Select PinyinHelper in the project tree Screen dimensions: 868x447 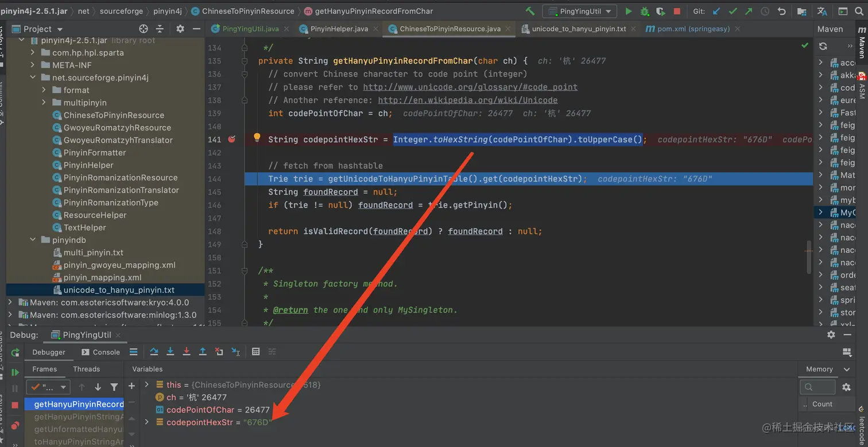(x=88, y=165)
